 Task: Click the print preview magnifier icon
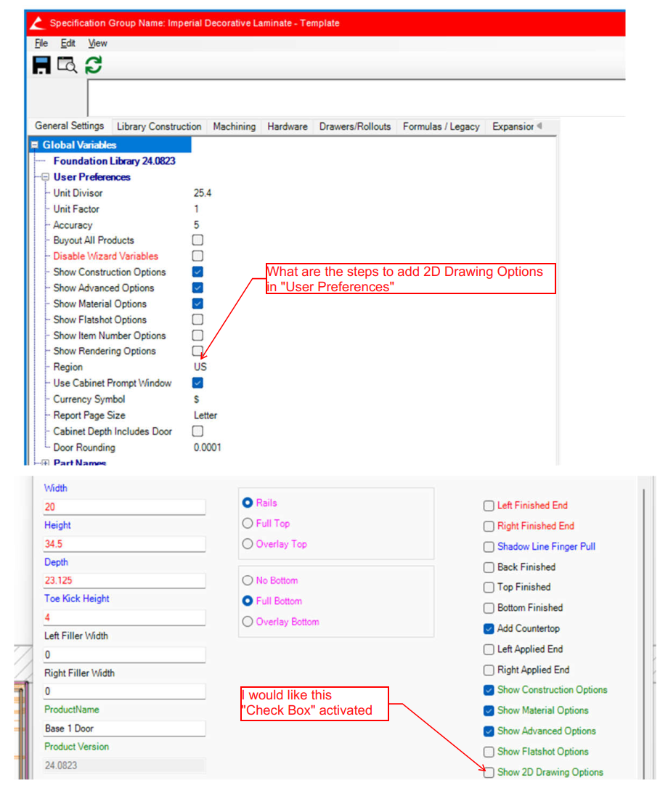67,65
